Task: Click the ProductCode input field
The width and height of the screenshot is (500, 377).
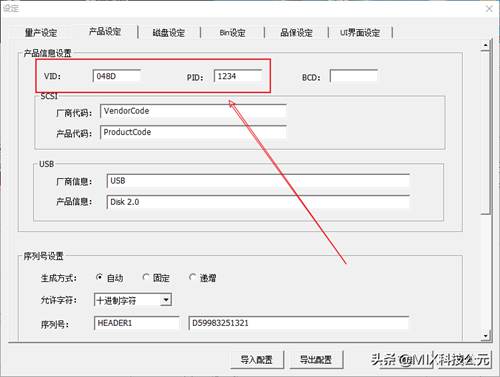Action: pos(193,132)
